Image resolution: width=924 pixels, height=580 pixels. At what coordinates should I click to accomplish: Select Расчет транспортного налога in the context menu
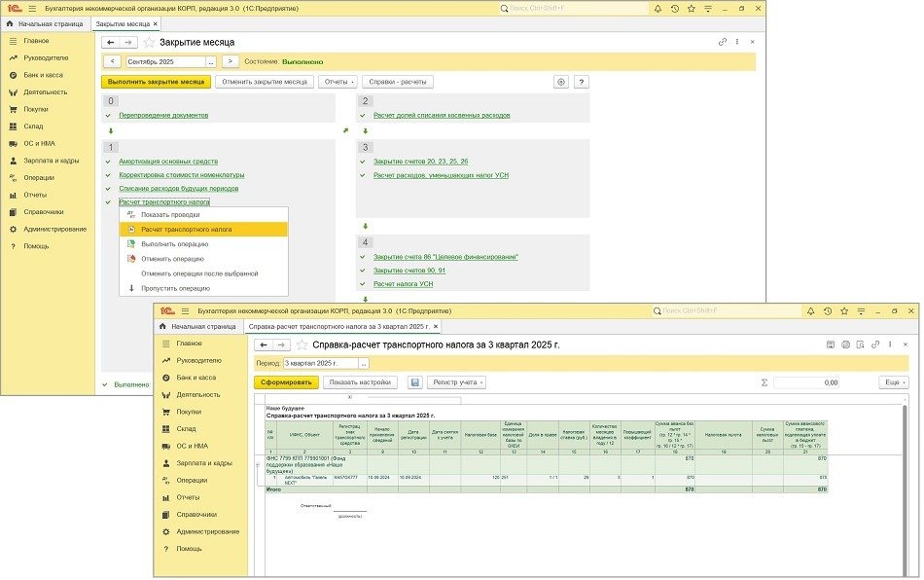(185, 230)
